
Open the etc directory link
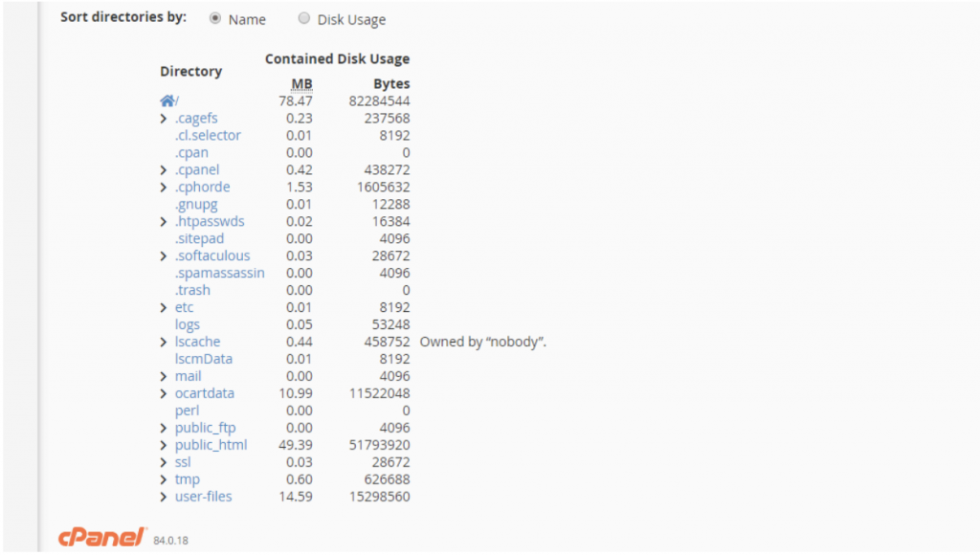[185, 307]
